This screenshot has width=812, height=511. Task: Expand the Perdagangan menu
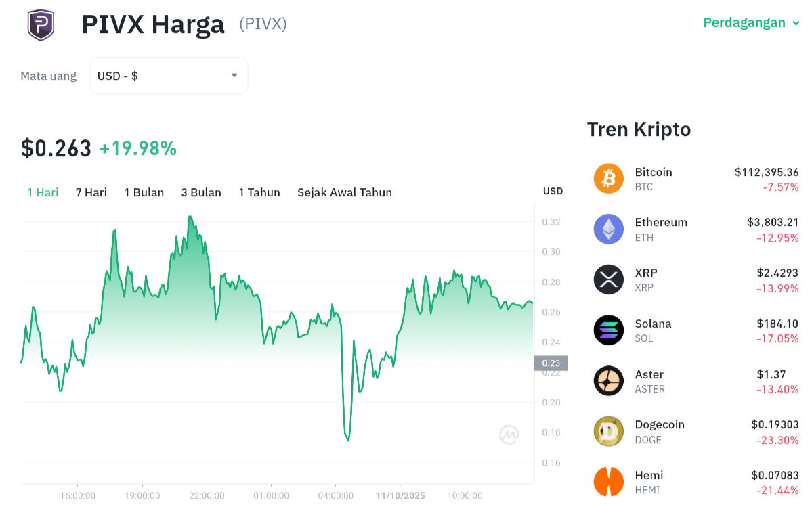[752, 23]
